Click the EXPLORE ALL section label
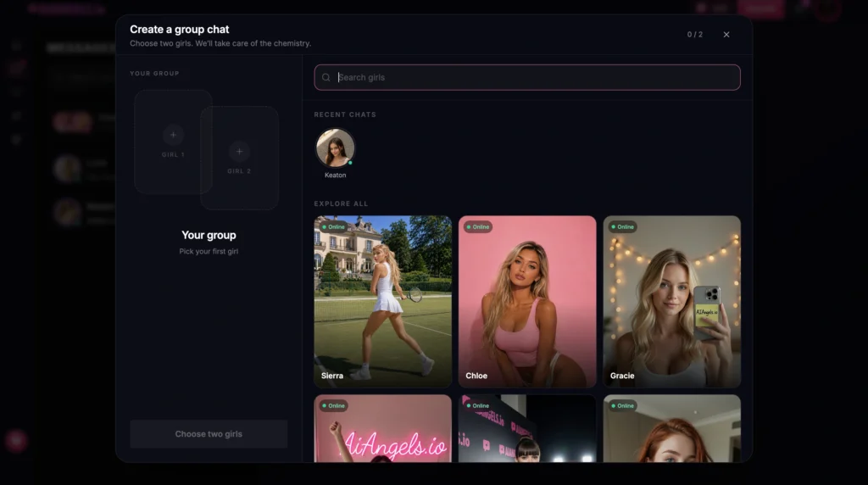The width and height of the screenshot is (868, 485). (x=341, y=203)
